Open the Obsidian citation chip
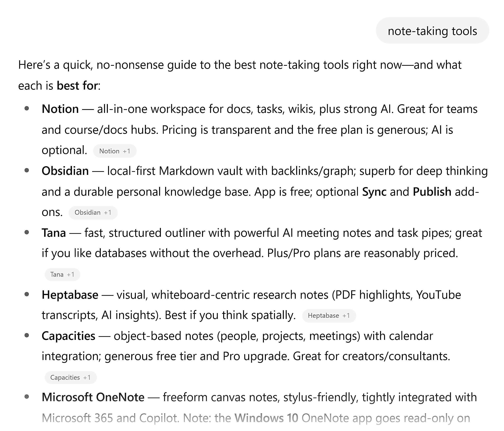Viewport: 504px width, 431px height. pos(87,212)
